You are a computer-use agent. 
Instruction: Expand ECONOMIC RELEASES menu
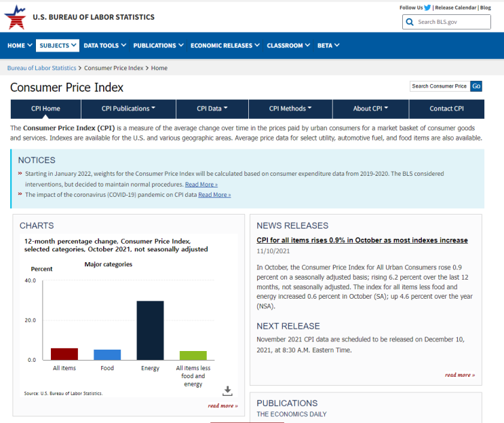(x=225, y=45)
